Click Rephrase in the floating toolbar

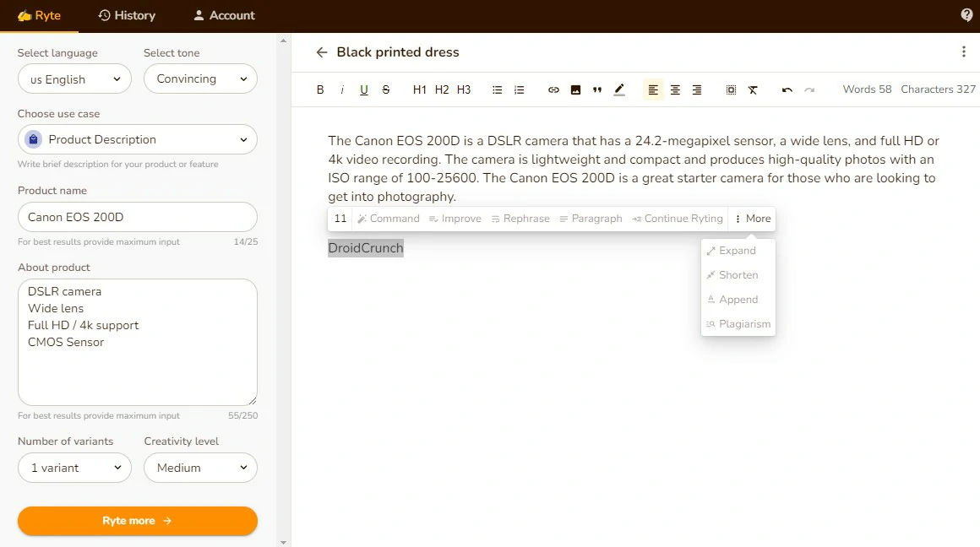tap(520, 219)
